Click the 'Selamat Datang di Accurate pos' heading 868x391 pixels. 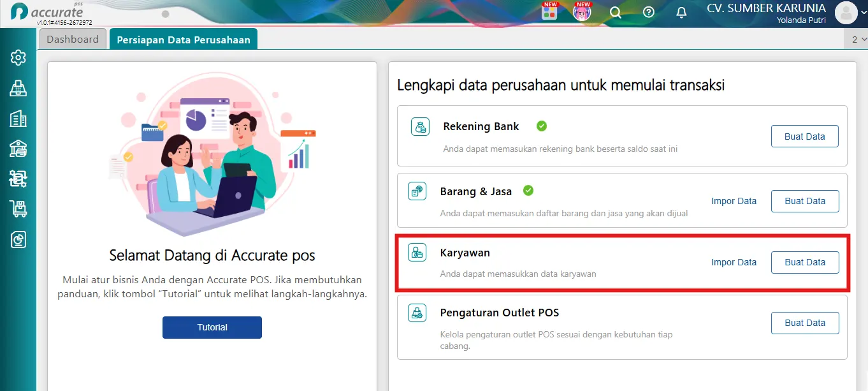(212, 256)
